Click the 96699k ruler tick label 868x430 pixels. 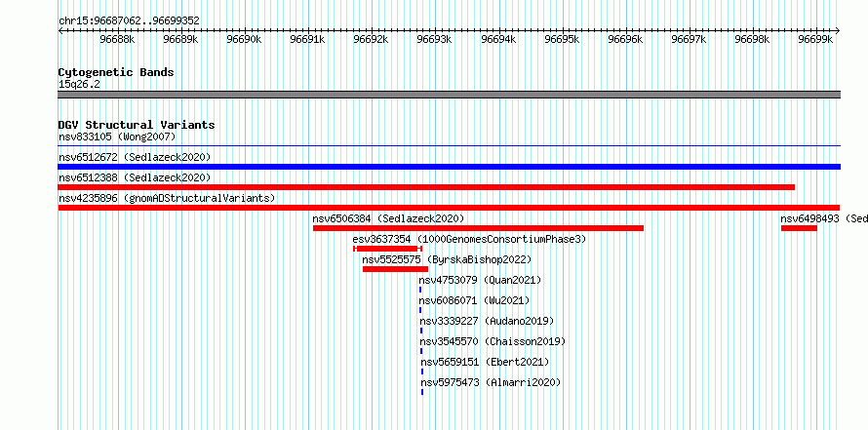tap(815, 39)
